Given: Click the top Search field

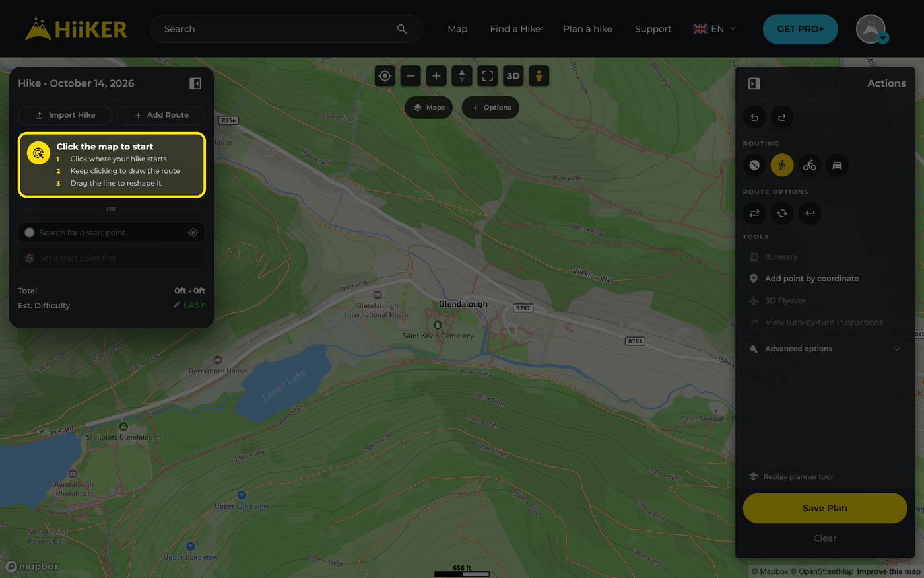Looking at the screenshot, I should pos(286,29).
